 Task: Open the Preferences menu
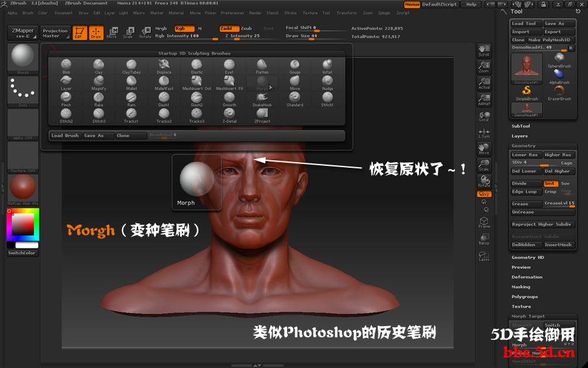[232, 13]
